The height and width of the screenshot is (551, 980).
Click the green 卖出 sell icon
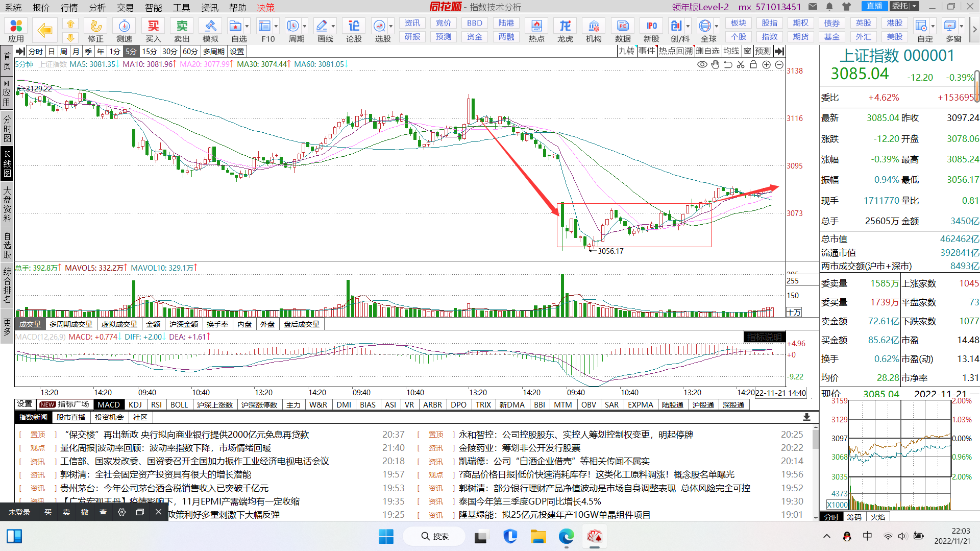click(x=182, y=30)
